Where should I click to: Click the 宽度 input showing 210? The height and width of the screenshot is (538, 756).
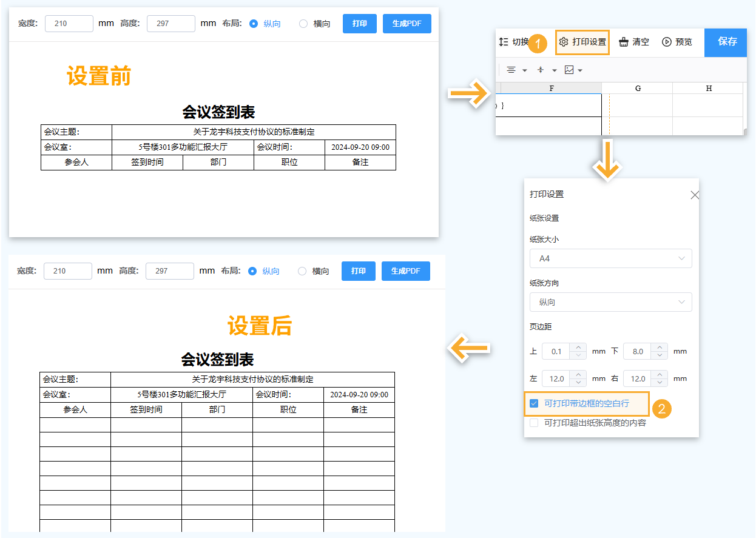tap(69, 23)
